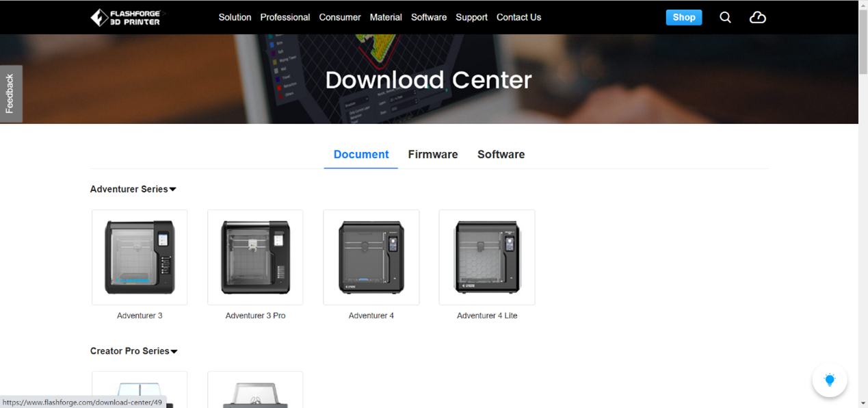This screenshot has width=868, height=408.
Task: Click the blue Shop button
Action: 684,17
